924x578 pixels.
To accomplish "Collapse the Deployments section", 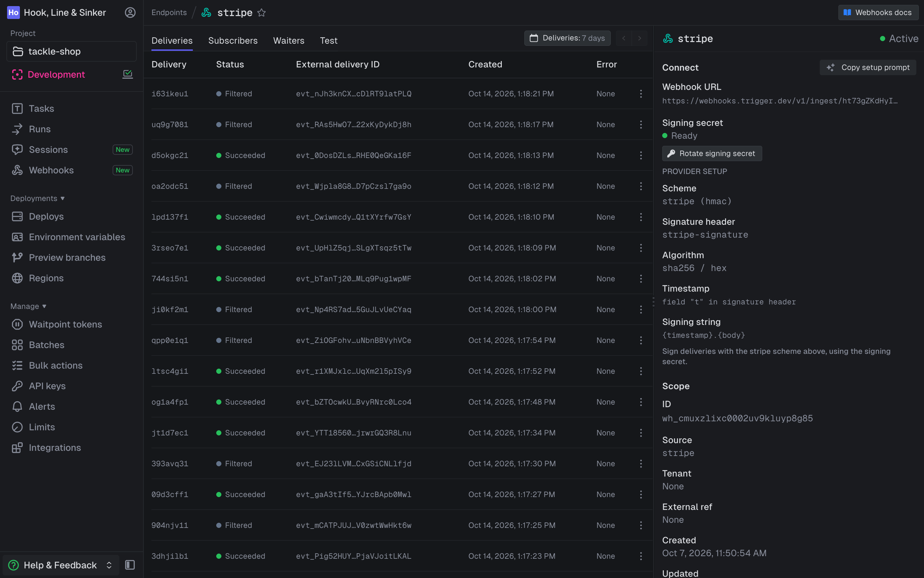I will [x=38, y=198].
